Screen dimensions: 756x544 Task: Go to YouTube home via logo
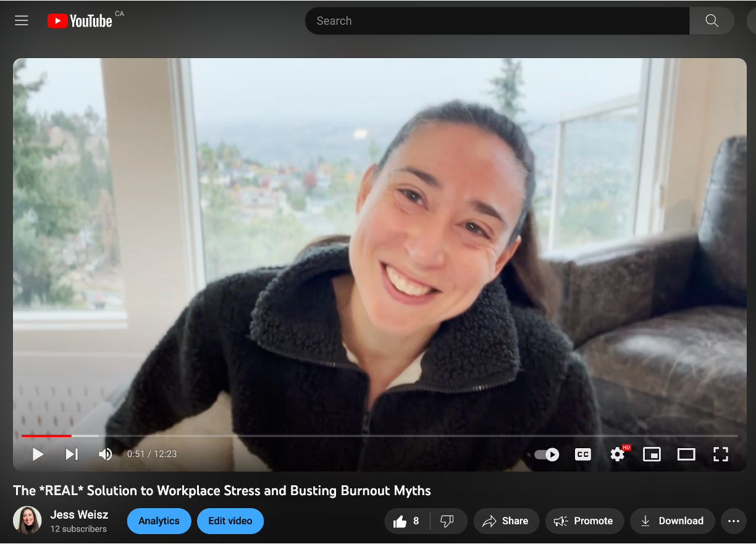click(80, 21)
